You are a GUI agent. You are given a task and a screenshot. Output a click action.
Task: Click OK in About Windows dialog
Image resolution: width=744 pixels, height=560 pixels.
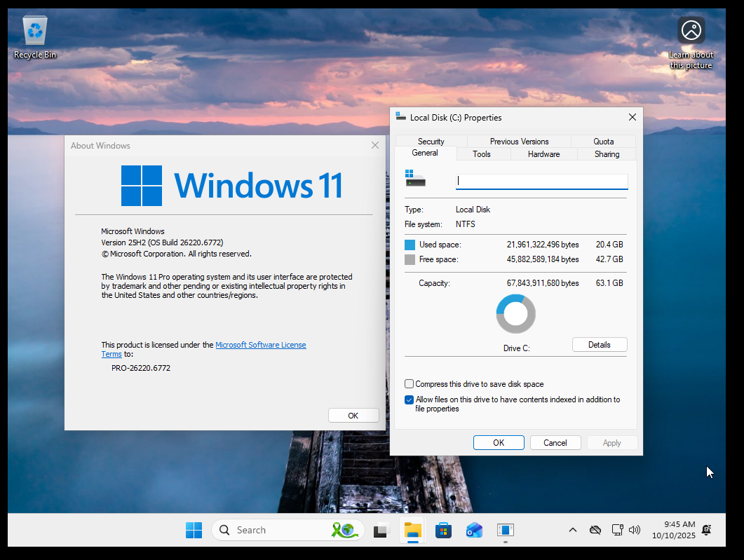353,416
